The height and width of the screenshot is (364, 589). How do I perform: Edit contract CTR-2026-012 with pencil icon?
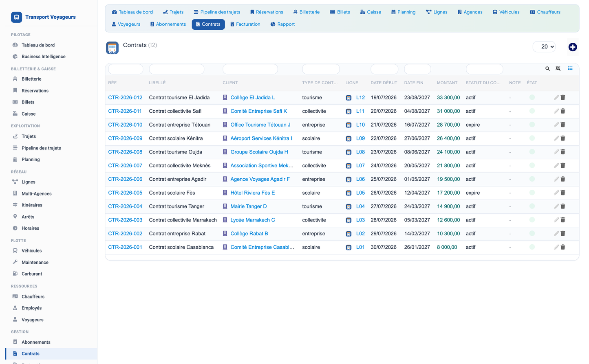(x=556, y=97)
